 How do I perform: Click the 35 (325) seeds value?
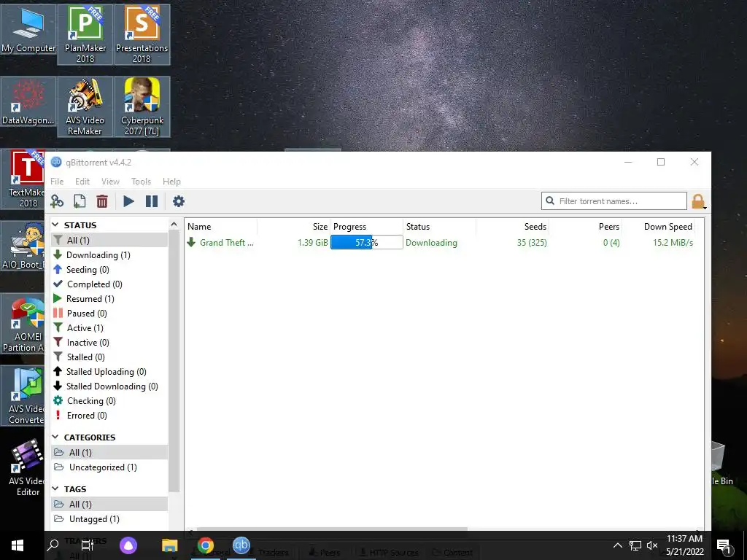coord(532,242)
